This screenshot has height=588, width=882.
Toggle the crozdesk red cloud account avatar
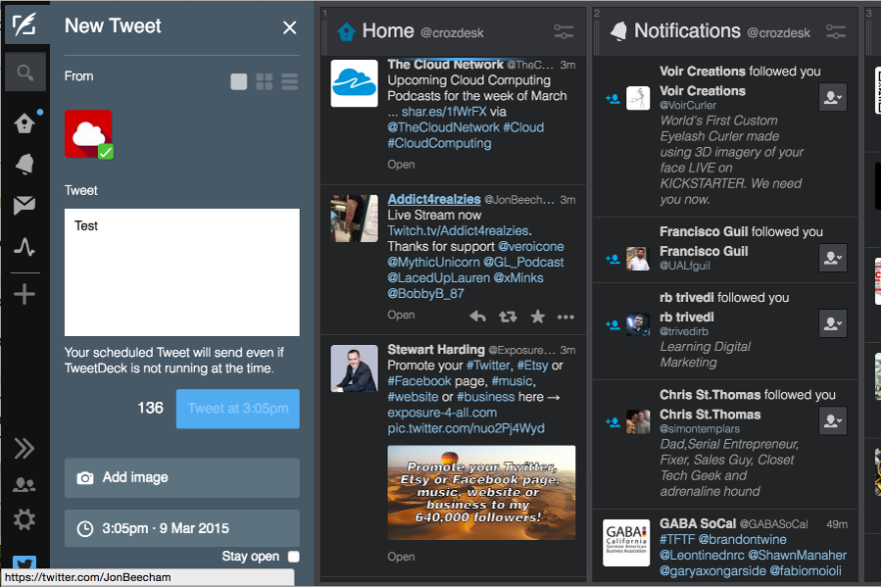(89, 134)
